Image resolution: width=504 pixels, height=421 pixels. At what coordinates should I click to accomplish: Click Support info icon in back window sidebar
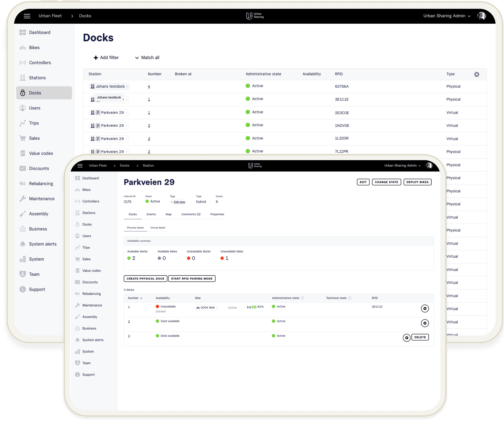click(23, 289)
